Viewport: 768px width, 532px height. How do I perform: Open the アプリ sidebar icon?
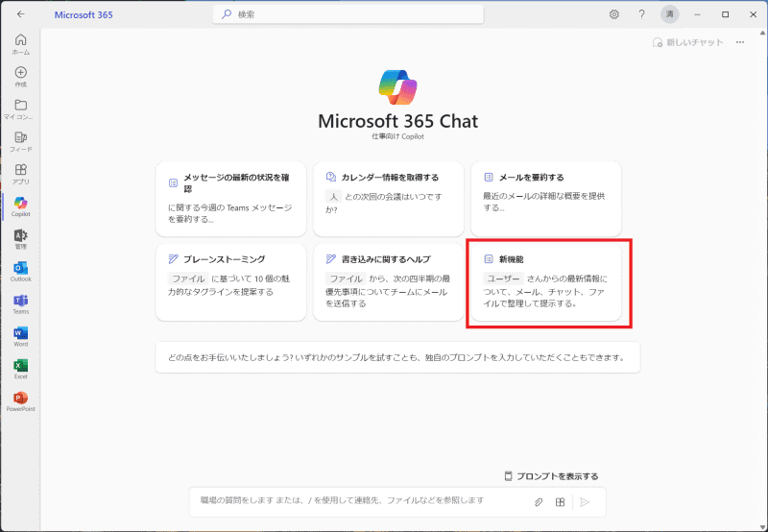click(x=20, y=174)
